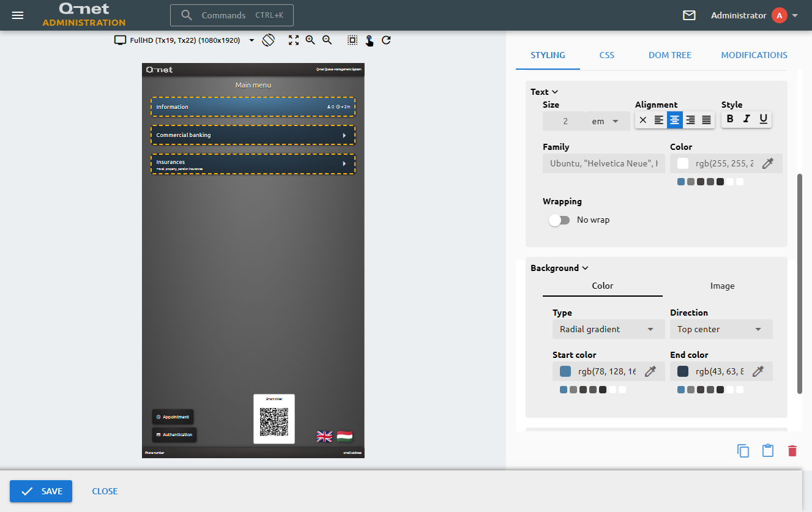Copy the styling with copy icon

tap(743, 451)
